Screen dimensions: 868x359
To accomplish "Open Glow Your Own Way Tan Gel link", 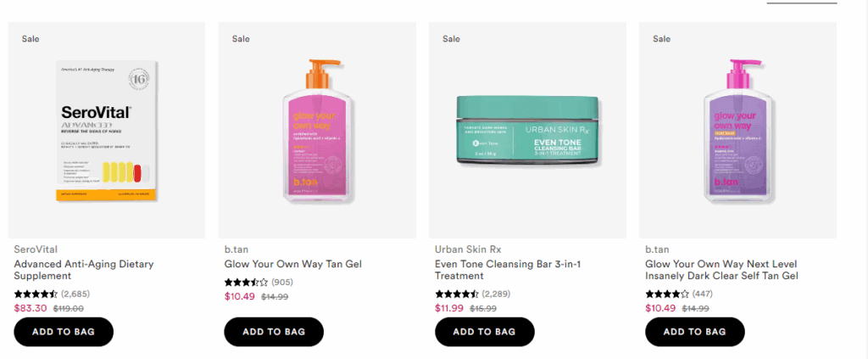I will click(293, 264).
